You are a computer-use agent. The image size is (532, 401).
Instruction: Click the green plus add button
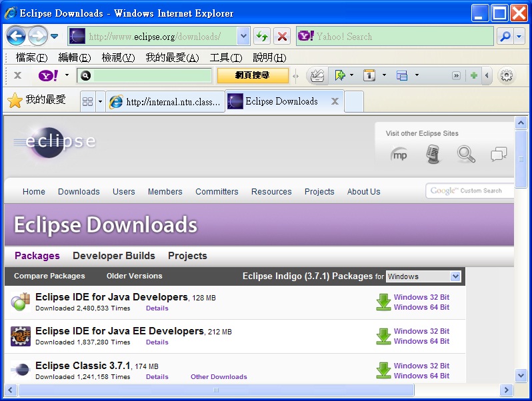point(474,75)
